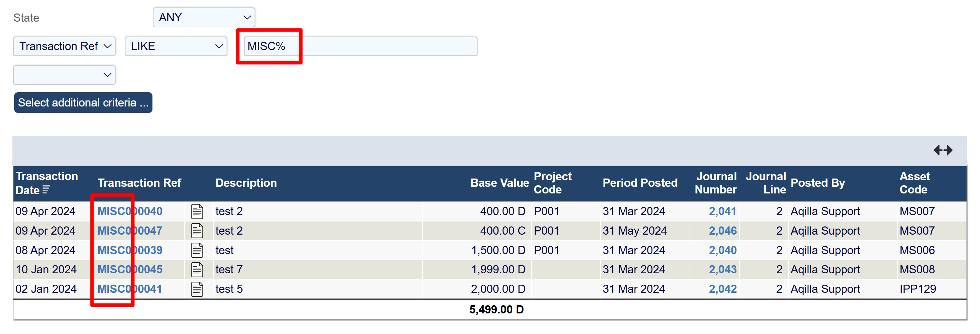Screen dimensions: 980x334
Task: Open document icon for MISC000045 row
Action: pos(197,270)
